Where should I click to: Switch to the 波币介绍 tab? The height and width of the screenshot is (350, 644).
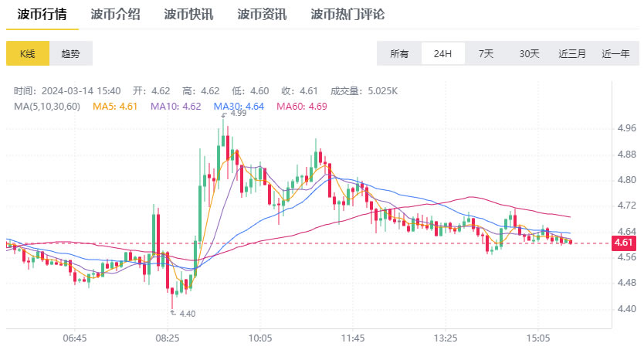click(x=115, y=15)
